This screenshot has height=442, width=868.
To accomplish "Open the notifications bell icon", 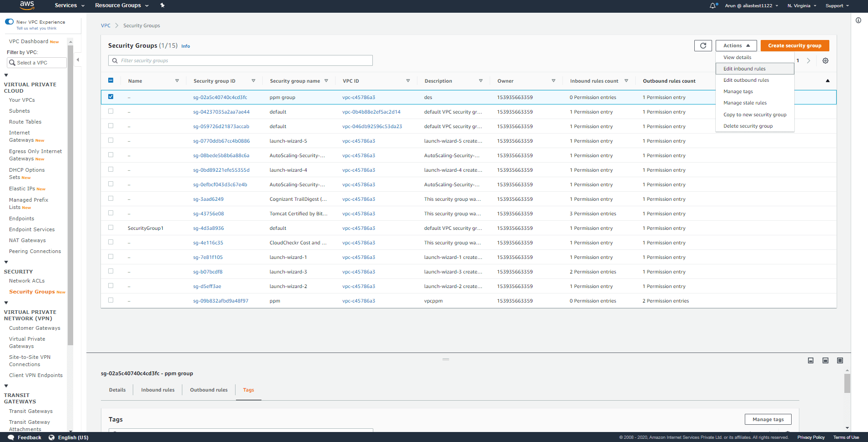I will (x=712, y=5).
